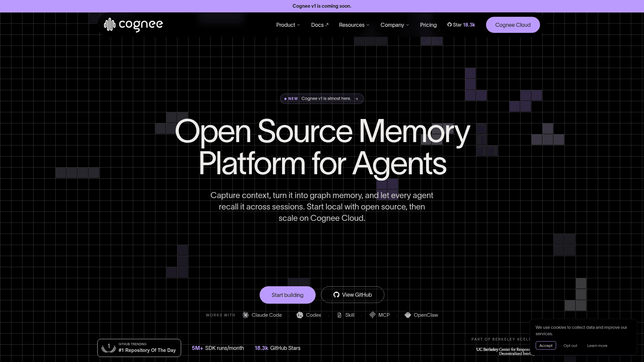This screenshot has width=644, height=362.
Task: Click the '18.3k GitHub Stars' stat
Action: point(277,348)
